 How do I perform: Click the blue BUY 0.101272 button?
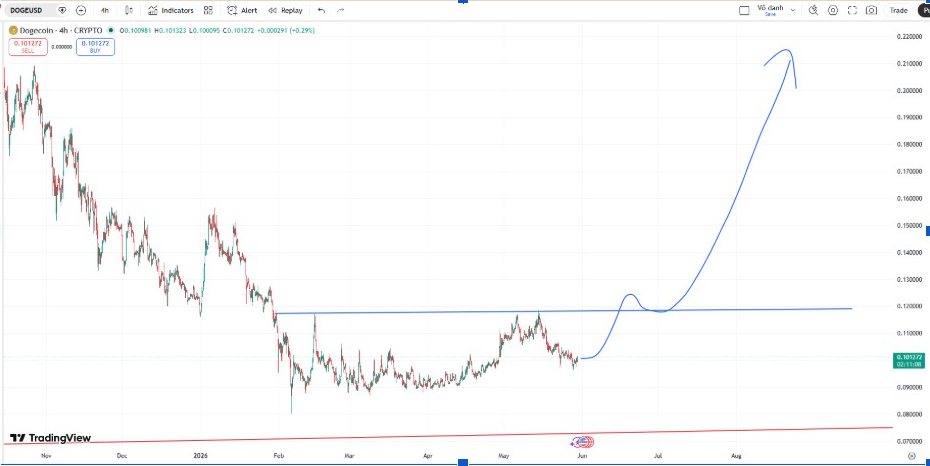pyautogui.click(x=95, y=47)
